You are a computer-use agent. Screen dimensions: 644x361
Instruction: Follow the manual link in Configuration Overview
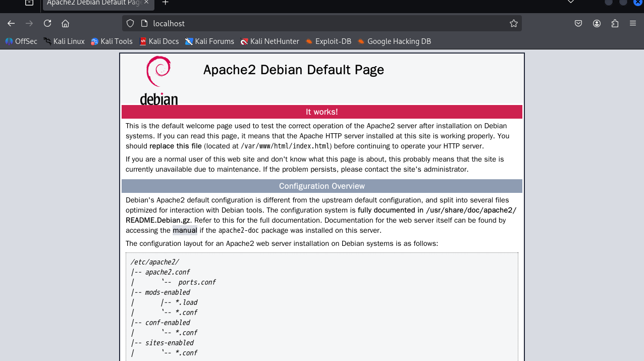[x=185, y=231]
